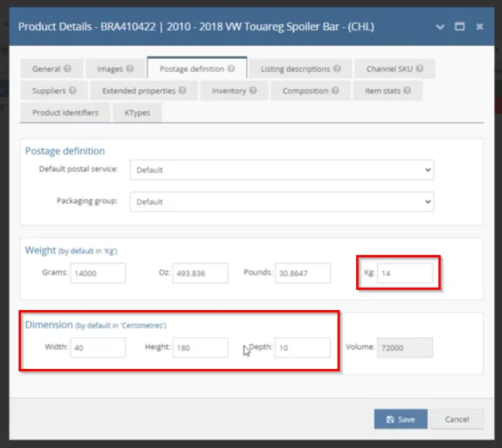Select the Postage definition tab
The image size is (502, 448).
point(197,68)
